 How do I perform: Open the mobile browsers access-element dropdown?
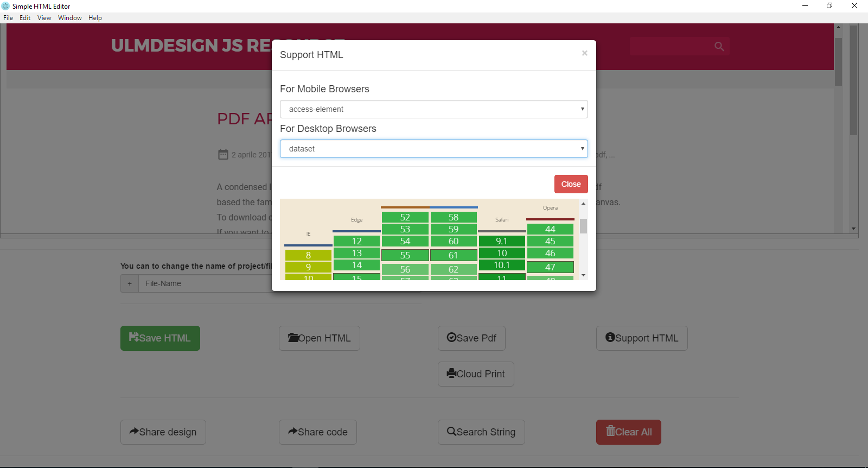tap(434, 109)
